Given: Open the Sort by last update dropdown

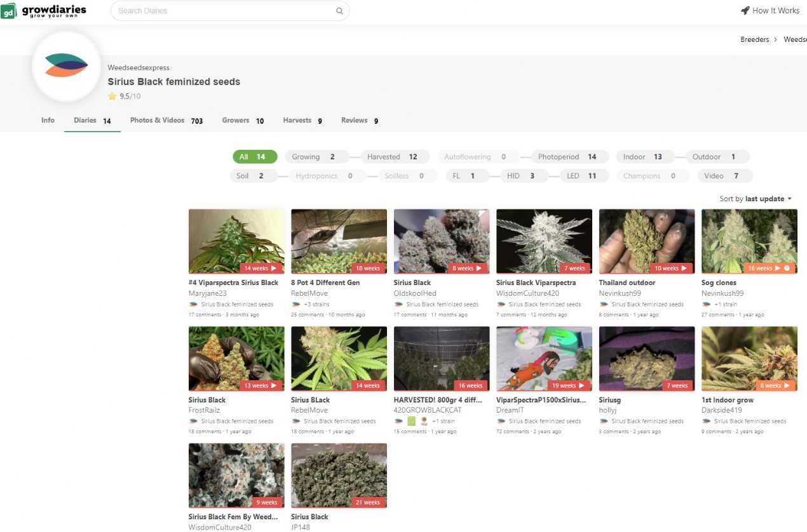Looking at the screenshot, I should click(x=756, y=199).
